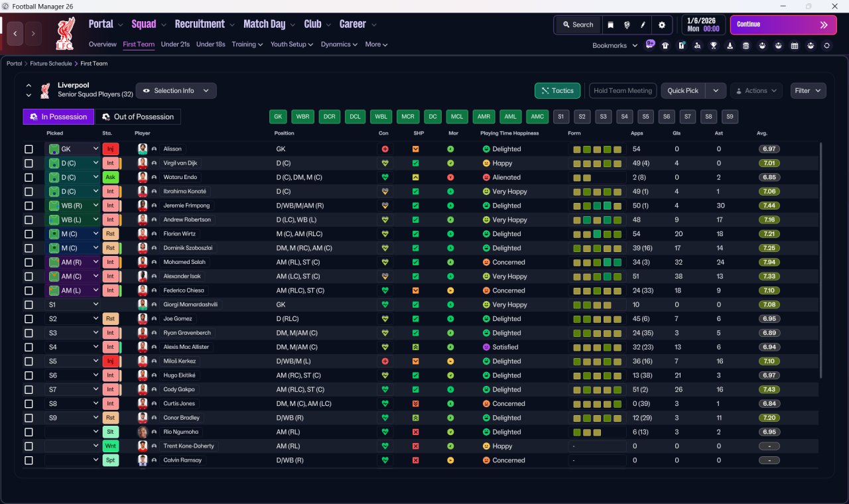
Task: Select the checkbox for Conor Bradley
Action: (29, 418)
